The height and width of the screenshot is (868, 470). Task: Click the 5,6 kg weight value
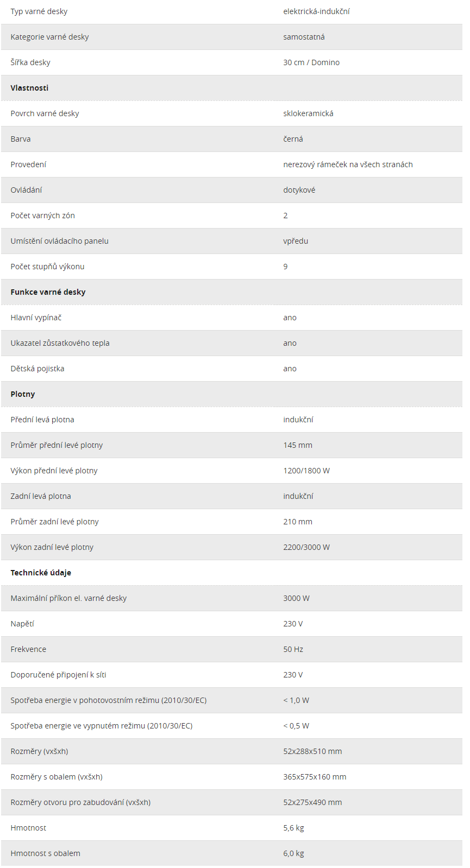[293, 828]
